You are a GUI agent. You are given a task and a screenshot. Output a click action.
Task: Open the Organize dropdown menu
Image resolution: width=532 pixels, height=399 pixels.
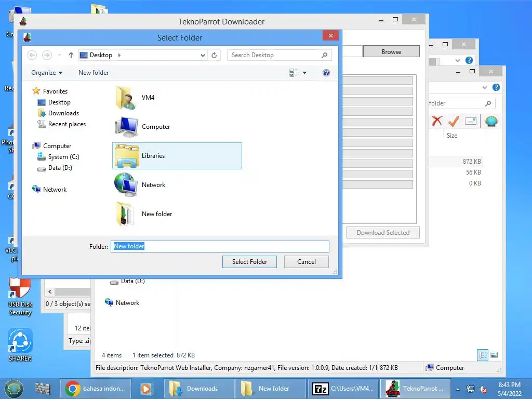click(47, 73)
